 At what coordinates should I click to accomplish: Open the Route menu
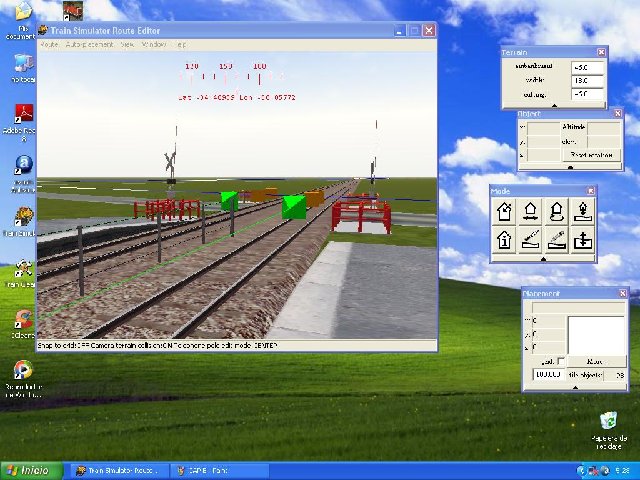pyautogui.click(x=49, y=45)
